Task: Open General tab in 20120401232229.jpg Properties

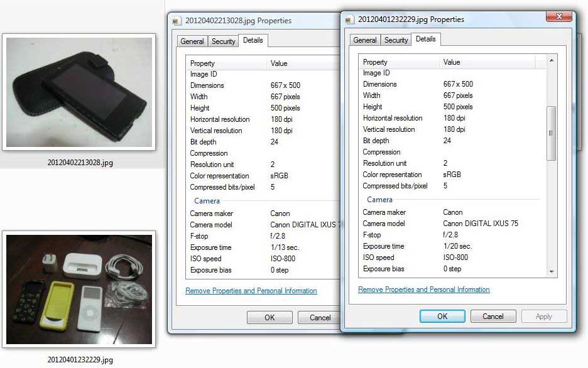Action: tap(364, 40)
